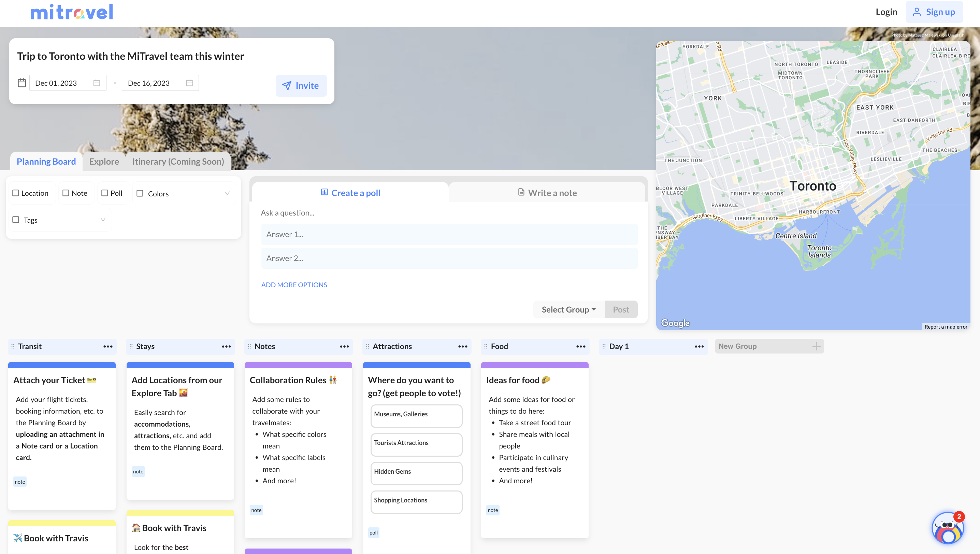Open the Attractions group options menu
This screenshot has width=980, height=554.
(x=463, y=346)
